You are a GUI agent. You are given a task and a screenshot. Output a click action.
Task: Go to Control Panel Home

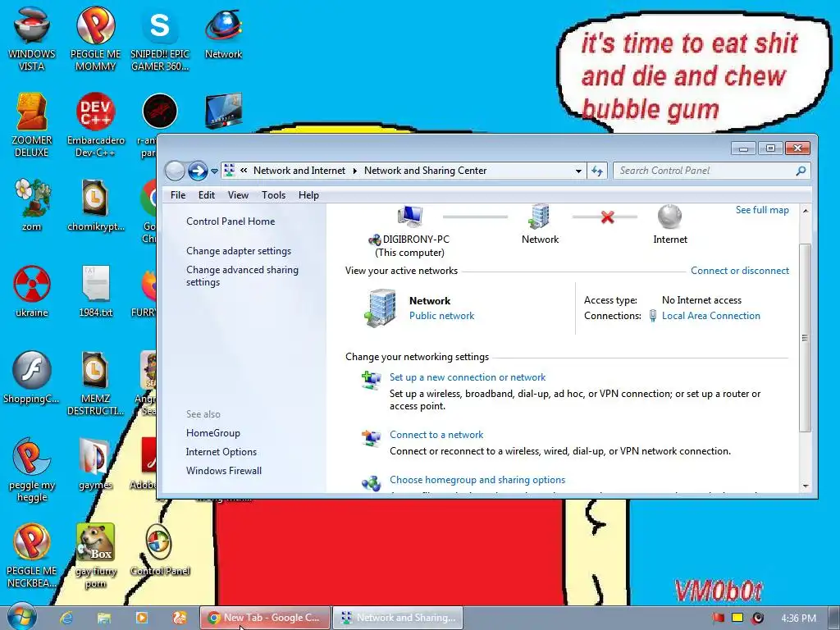point(231,221)
